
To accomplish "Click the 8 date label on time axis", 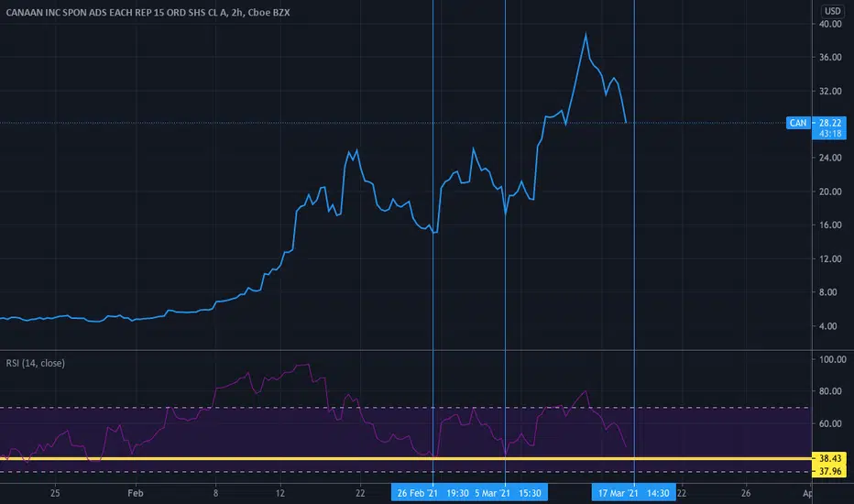I will point(215,493).
